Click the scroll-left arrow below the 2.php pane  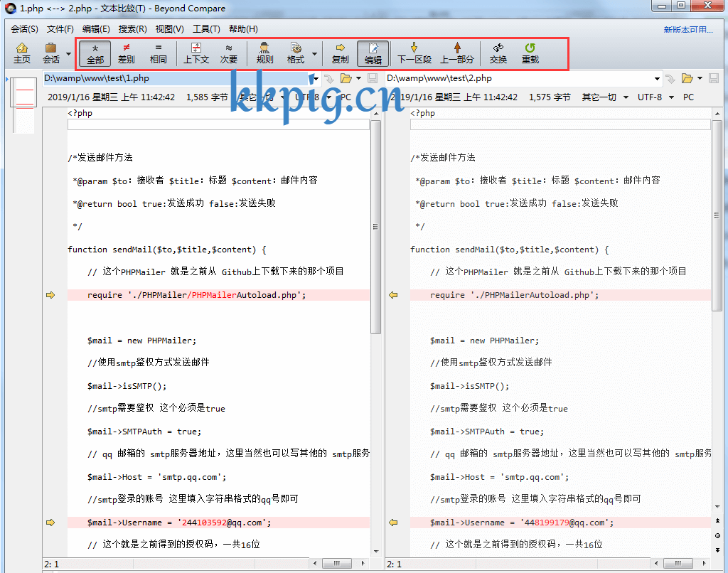click(656, 563)
